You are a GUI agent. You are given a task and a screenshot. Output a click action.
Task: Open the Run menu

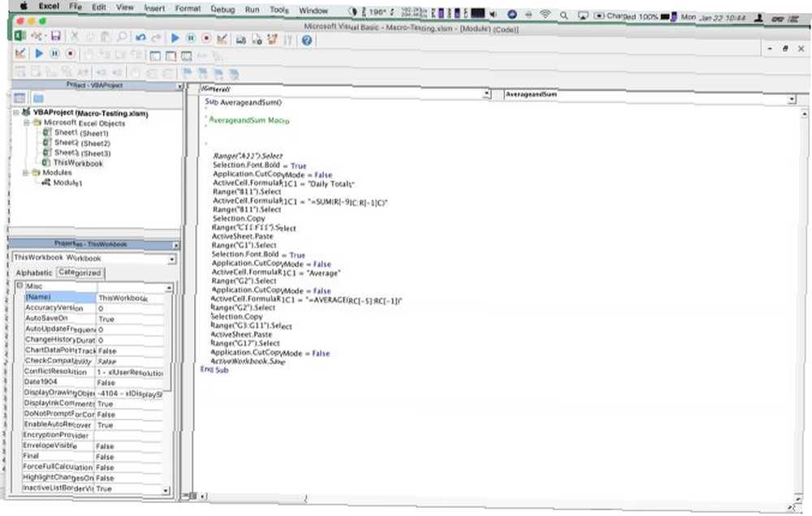pyautogui.click(x=253, y=10)
